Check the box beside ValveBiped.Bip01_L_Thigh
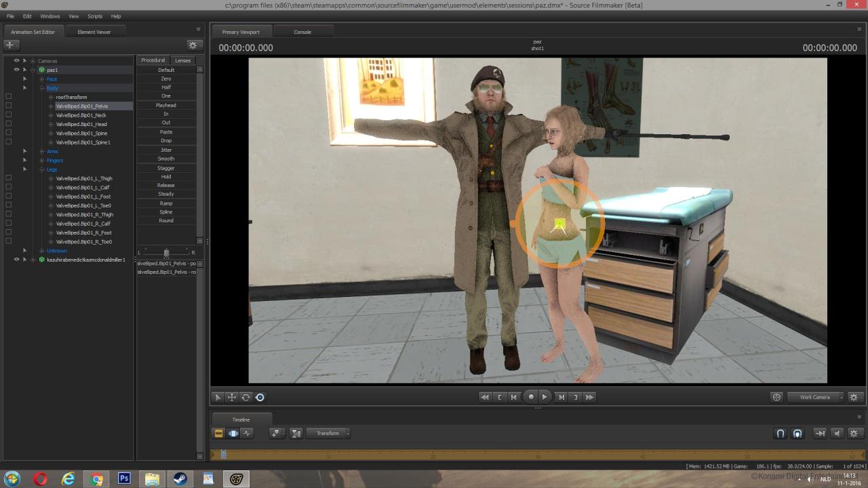This screenshot has height=488, width=868. click(8, 178)
